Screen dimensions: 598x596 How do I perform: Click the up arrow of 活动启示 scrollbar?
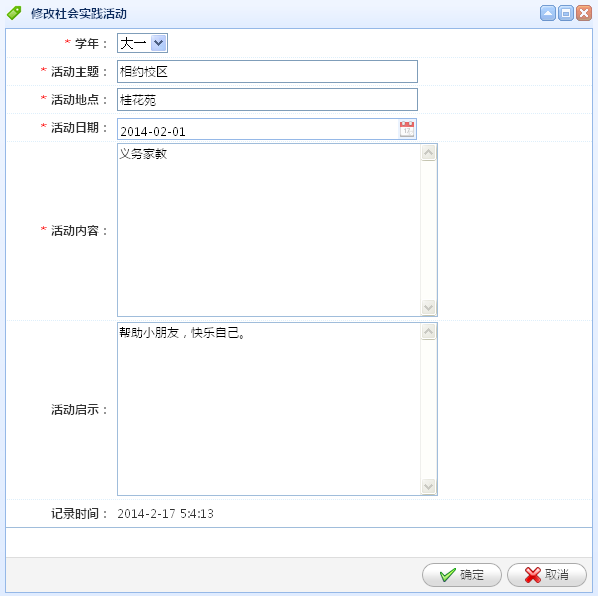tap(429, 332)
